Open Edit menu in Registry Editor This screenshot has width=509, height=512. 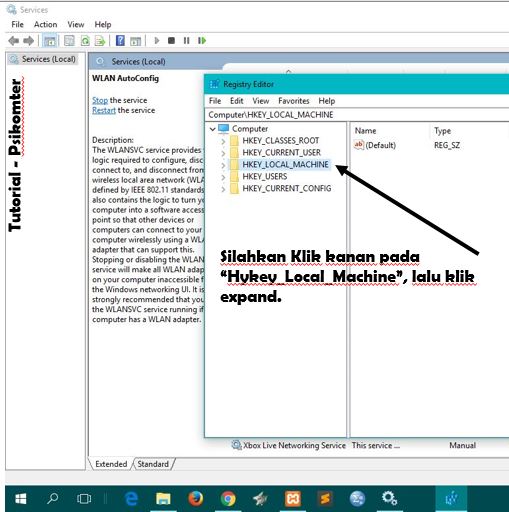tap(236, 101)
